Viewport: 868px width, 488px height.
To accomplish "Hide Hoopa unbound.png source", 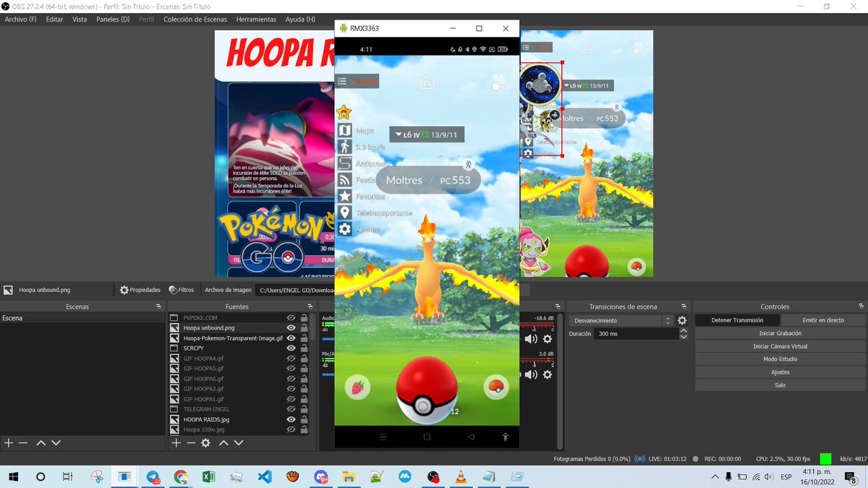I will pyautogui.click(x=291, y=328).
